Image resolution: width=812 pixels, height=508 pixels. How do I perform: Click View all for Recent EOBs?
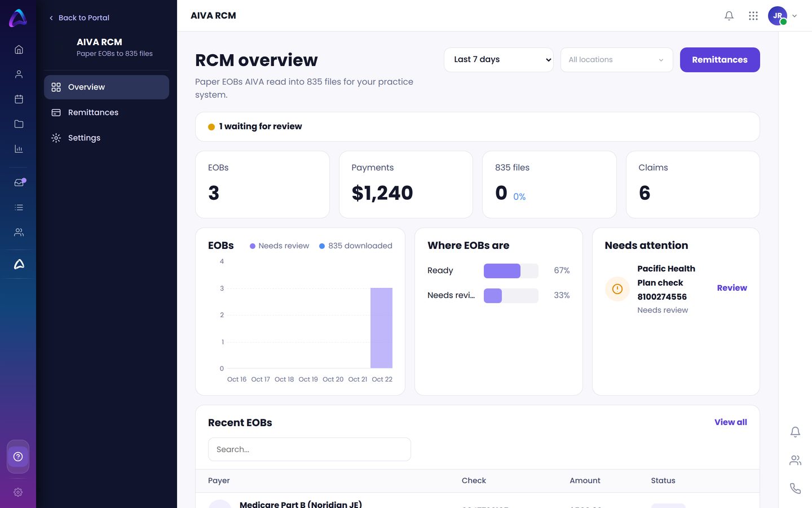click(x=731, y=422)
